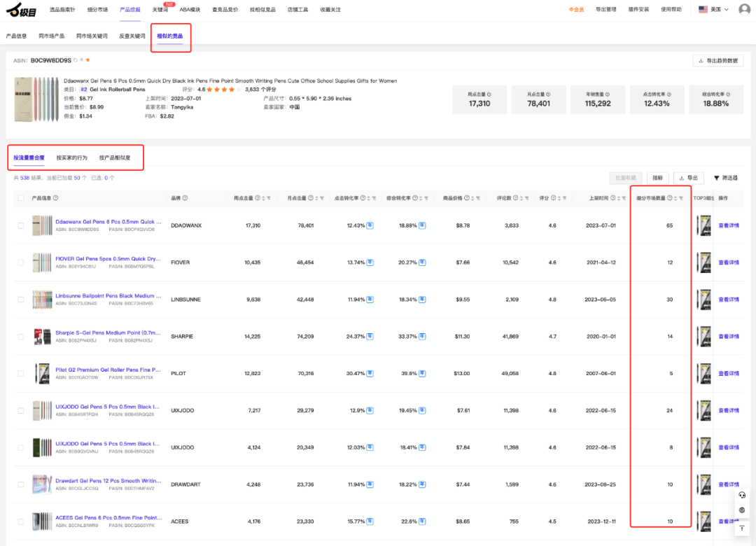756x546 pixels.
Task: Check the Drawdart Gel Pens row checkbox
Action: pos(21,484)
